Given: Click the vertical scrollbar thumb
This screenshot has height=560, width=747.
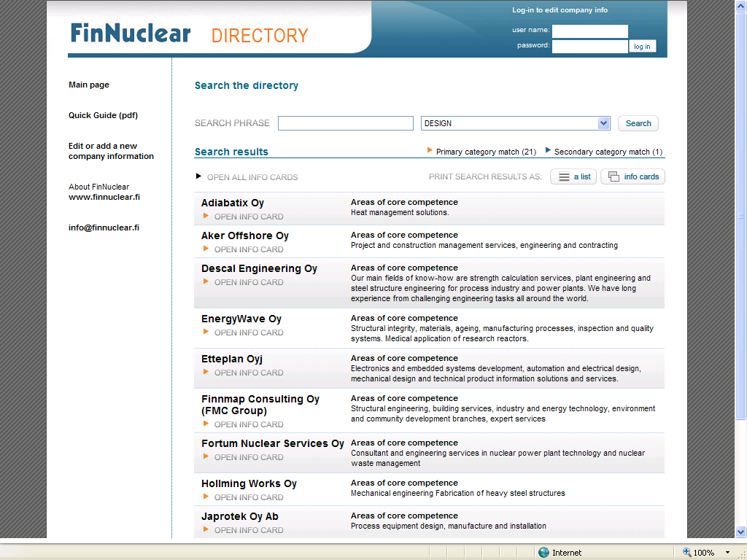Looking at the screenshot, I should 740,216.
